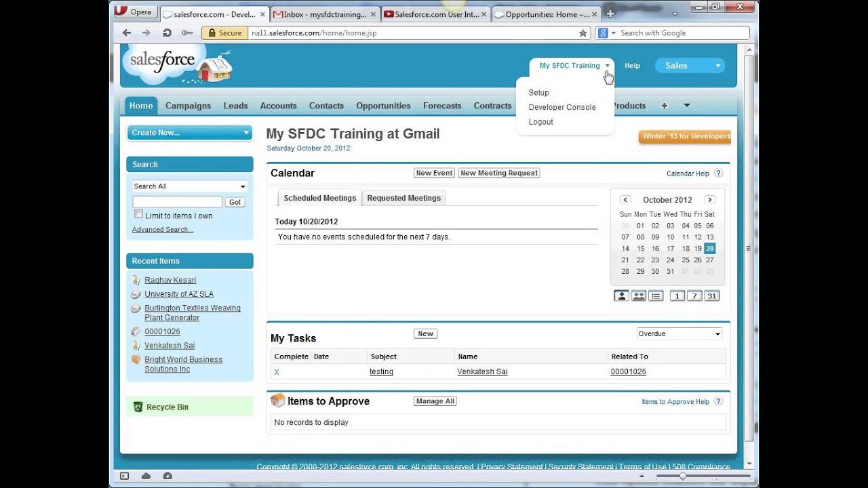Switch to month view icon labeled 31

pos(711,296)
